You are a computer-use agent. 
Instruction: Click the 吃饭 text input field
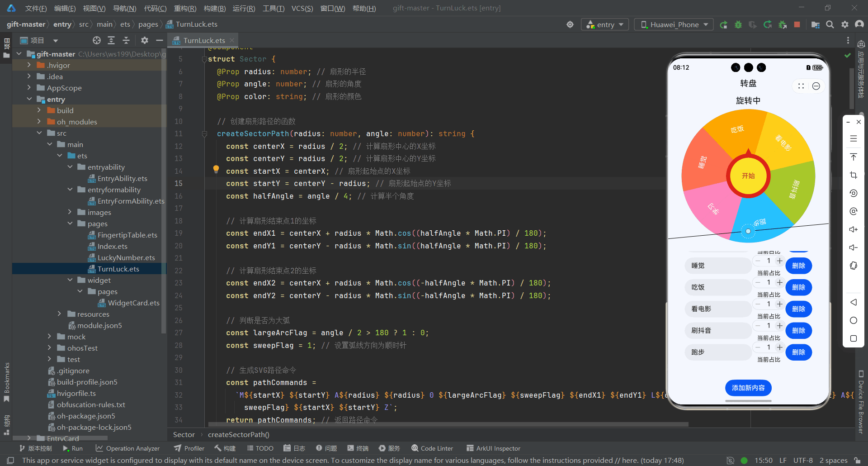718,287
